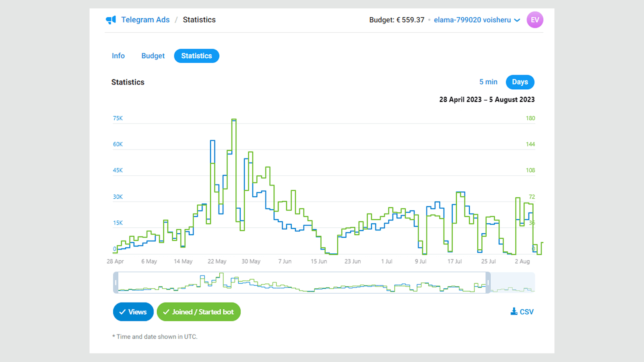Image resolution: width=644 pixels, height=362 pixels.
Task: Click the checkmark icon on Views
Action: (122, 312)
